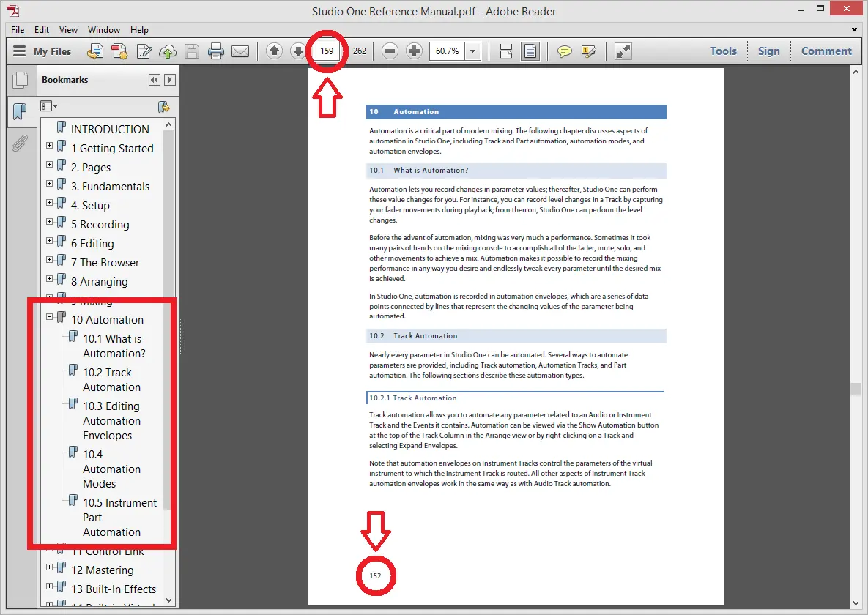Viewport: 868px width, 615px height.
Task: Click the Fit one full page icon
Action: pyautogui.click(x=530, y=51)
